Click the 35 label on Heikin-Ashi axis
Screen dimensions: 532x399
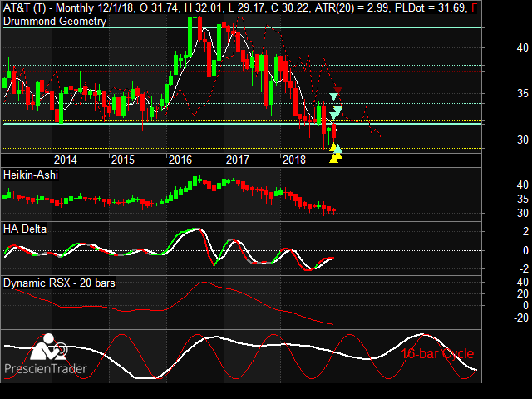coord(523,199)
